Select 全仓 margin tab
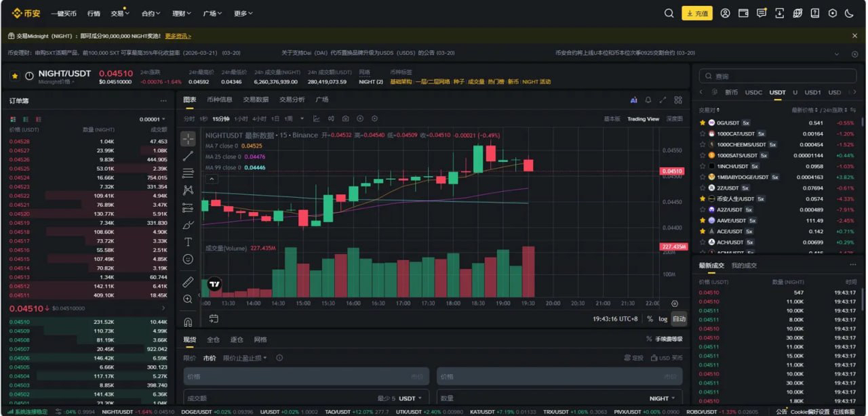Screen dimensions: 868x416 213,339
